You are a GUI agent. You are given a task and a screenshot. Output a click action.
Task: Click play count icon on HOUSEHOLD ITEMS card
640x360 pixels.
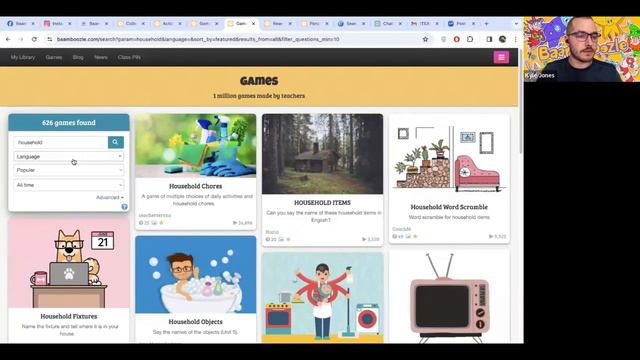coord(364,239)
